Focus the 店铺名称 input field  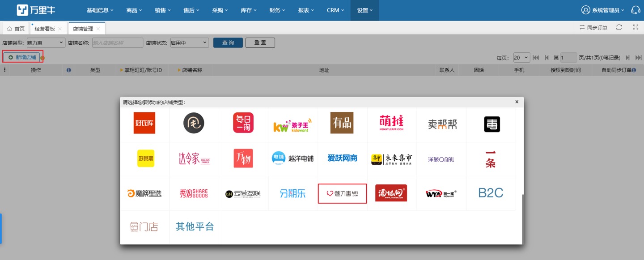coord(118,43)
